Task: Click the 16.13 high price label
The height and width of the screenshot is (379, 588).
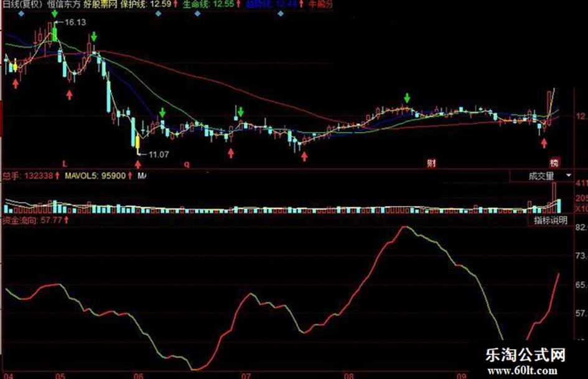Action: [75, 22]
